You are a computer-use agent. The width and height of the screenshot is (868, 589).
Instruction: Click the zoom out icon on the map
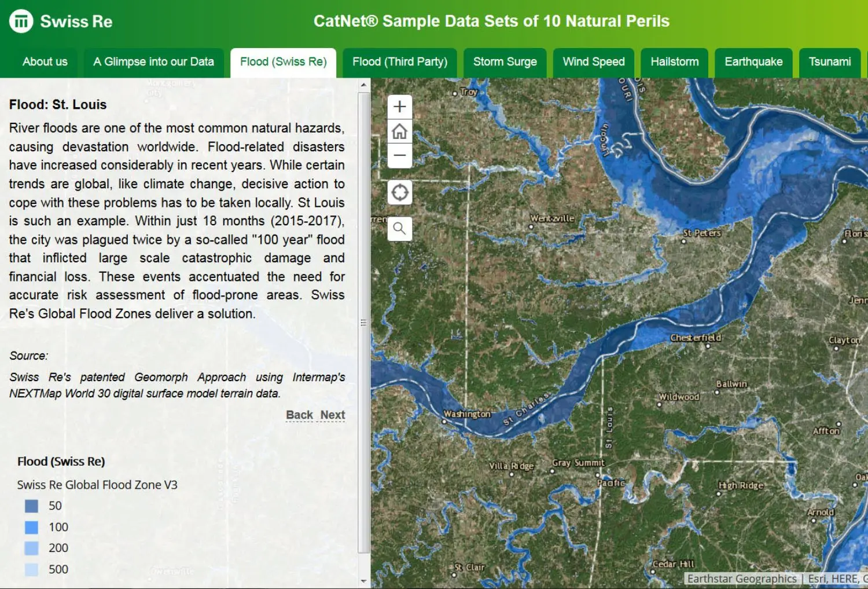click(399, 155)
